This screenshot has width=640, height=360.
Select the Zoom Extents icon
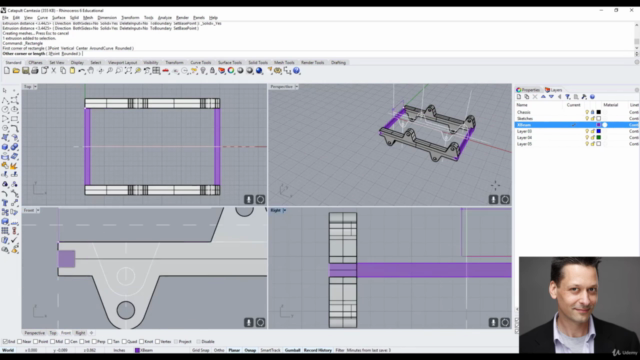pyautogui.click(x=128, y=71)
